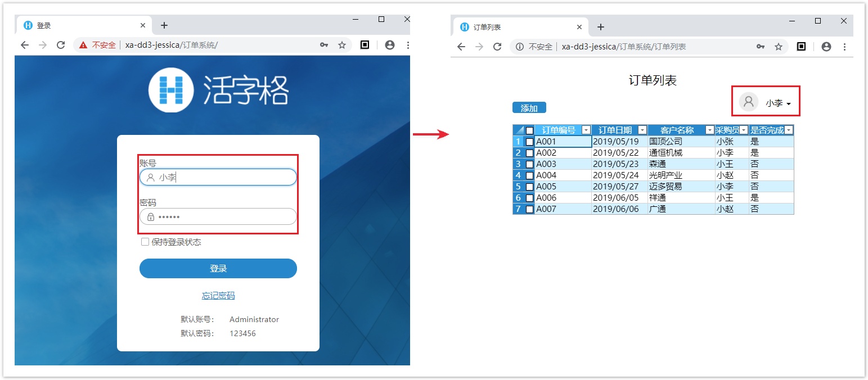Go back in the 订单列表 browser window

461,47
